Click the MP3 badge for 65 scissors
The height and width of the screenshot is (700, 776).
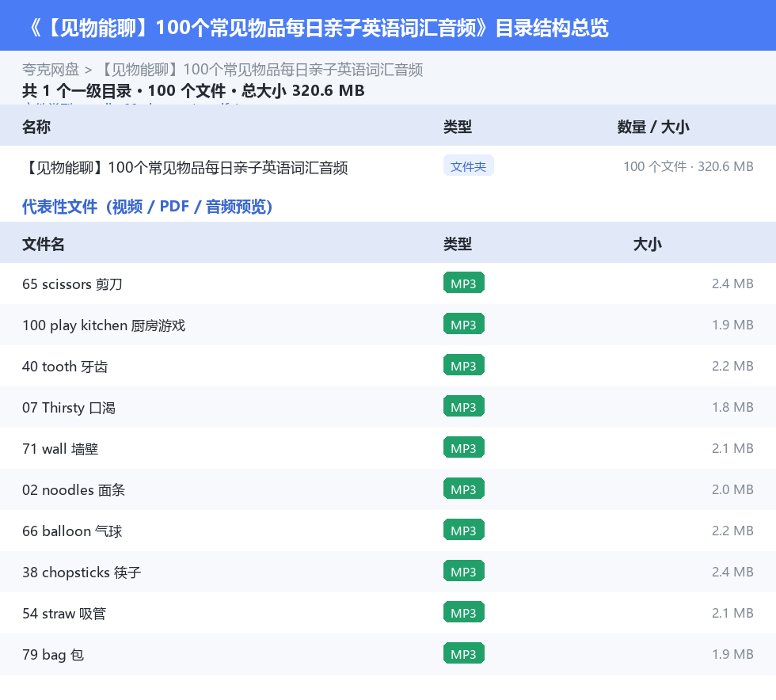464,283
